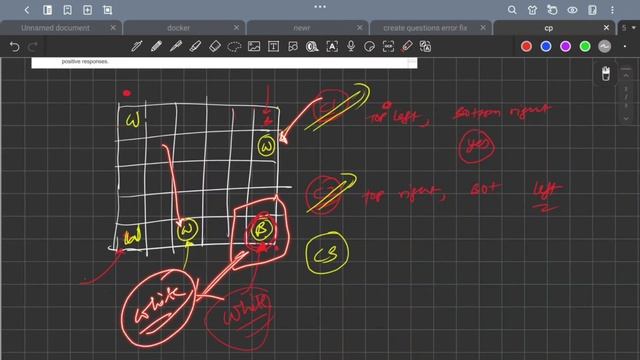
Task: Open the vertical three-dot overflow menu
Action: point(612,10)
